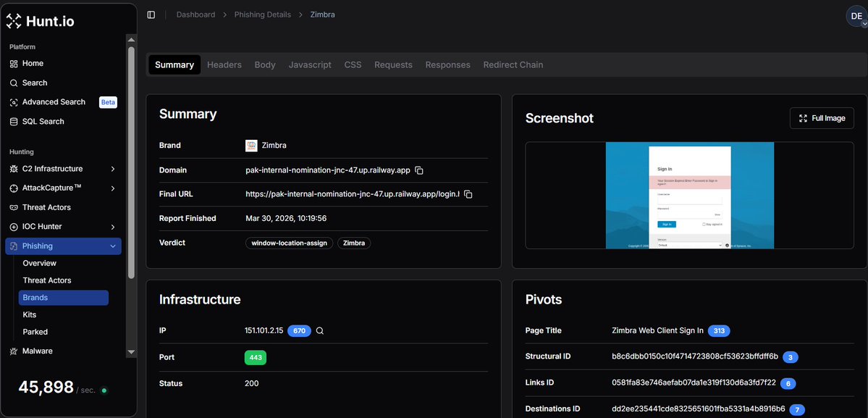
Task: Click the 313 Page Title count badge
Action: (719, 330)
